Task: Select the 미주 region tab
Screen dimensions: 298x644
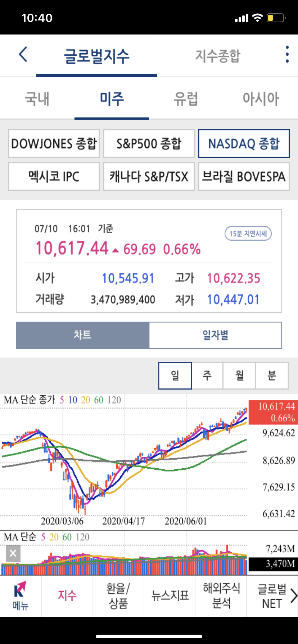Action: 112,98
